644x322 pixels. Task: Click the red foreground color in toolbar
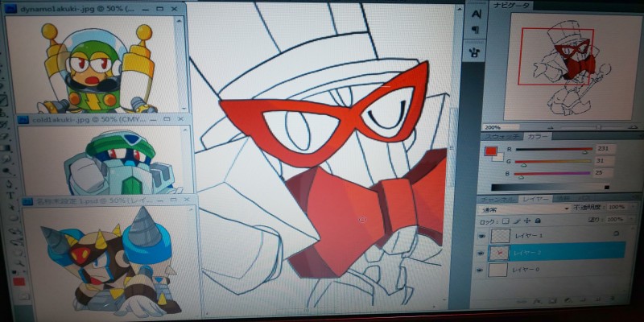[18, 281]
